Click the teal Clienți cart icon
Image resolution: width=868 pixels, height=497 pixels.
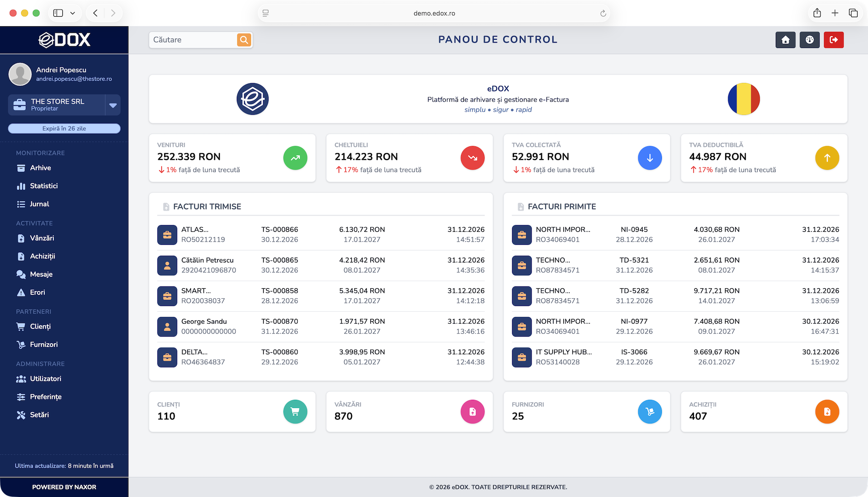[295, 412]
